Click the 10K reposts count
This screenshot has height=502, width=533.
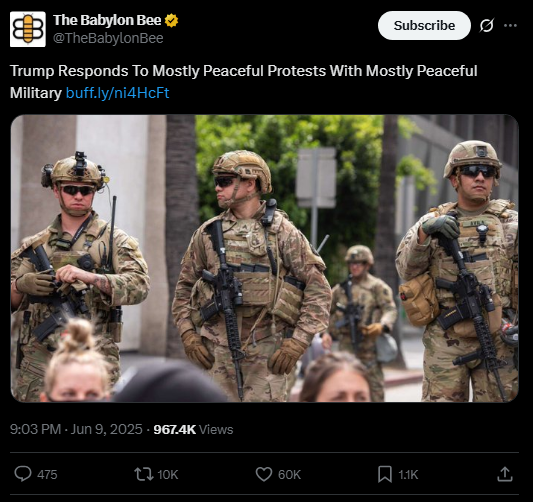tap(168, 474)
